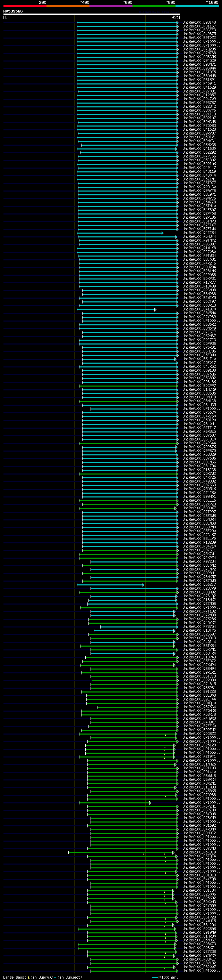This screenshot has height=980, width=222.
Task: Click hit label UniRef100_Q41628
Action: 199,129
